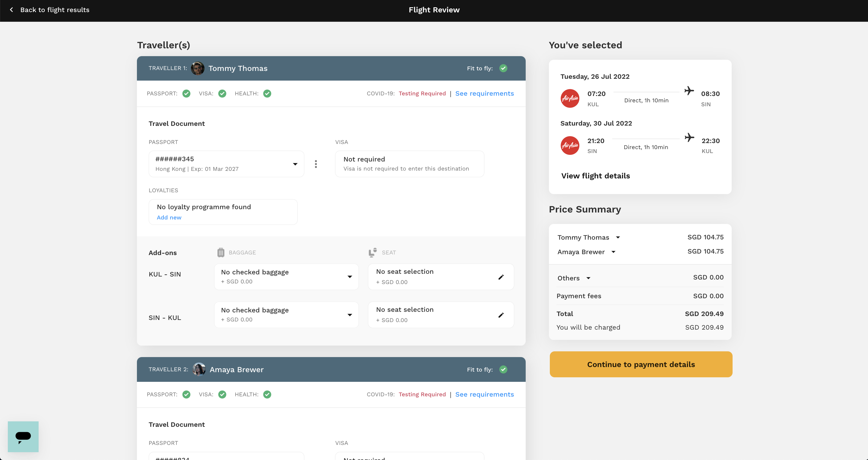Click the baggage suitcase icon

click(x=221, y=253)
